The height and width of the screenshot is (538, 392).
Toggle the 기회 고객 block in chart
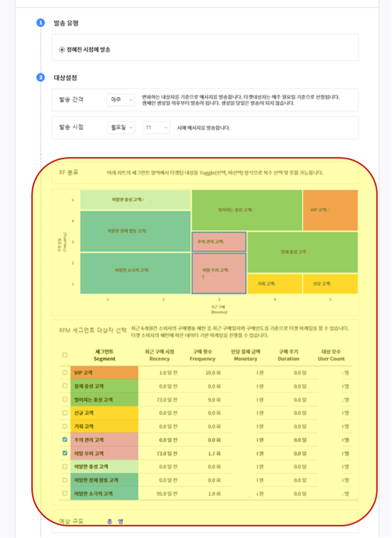274,284
